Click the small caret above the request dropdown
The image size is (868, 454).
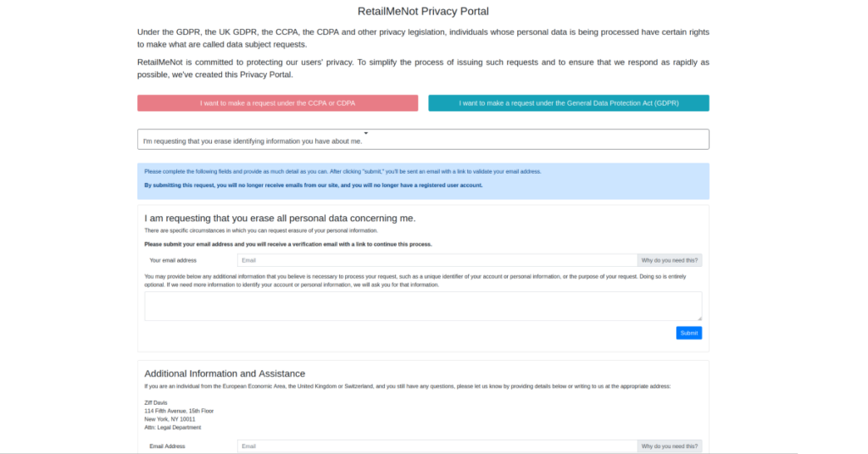click(x=366, y=133)
